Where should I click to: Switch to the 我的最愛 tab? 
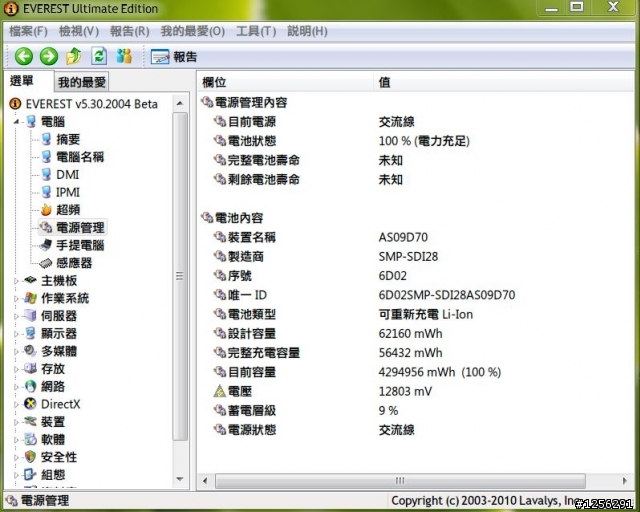[82, 82]
